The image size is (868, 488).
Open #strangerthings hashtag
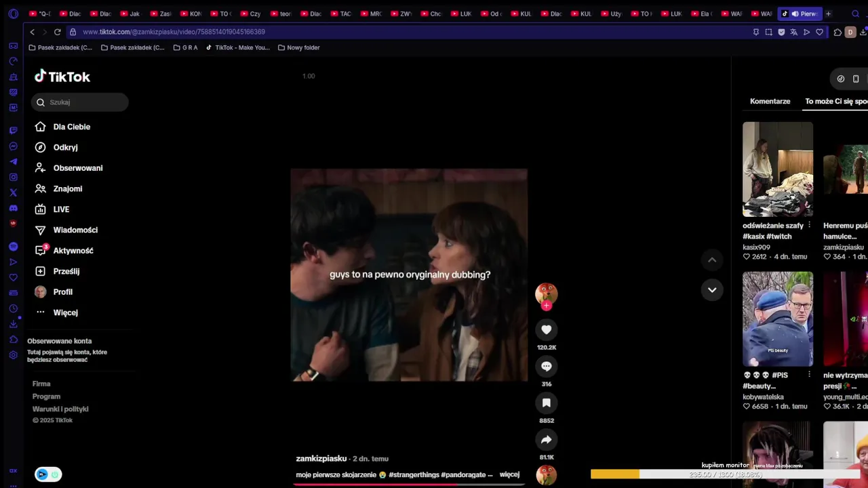[414, 474]
